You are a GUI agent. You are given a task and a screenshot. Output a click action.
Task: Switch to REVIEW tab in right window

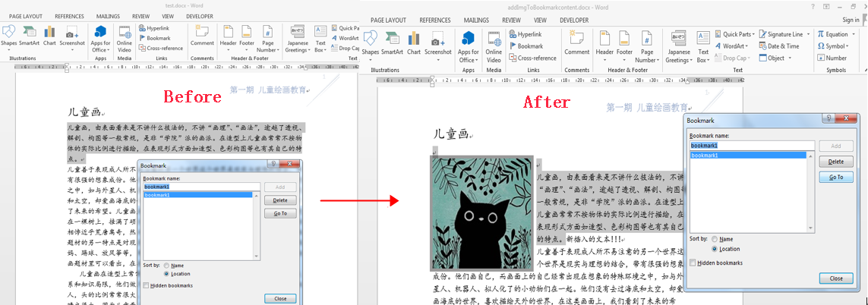512,20
